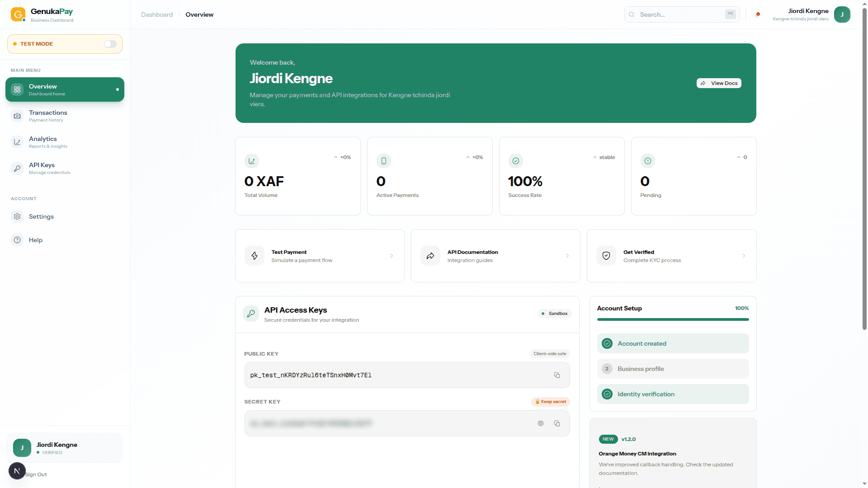Copy the secret key icon
The image size is (868, 488).
click(x=557, y=423)
